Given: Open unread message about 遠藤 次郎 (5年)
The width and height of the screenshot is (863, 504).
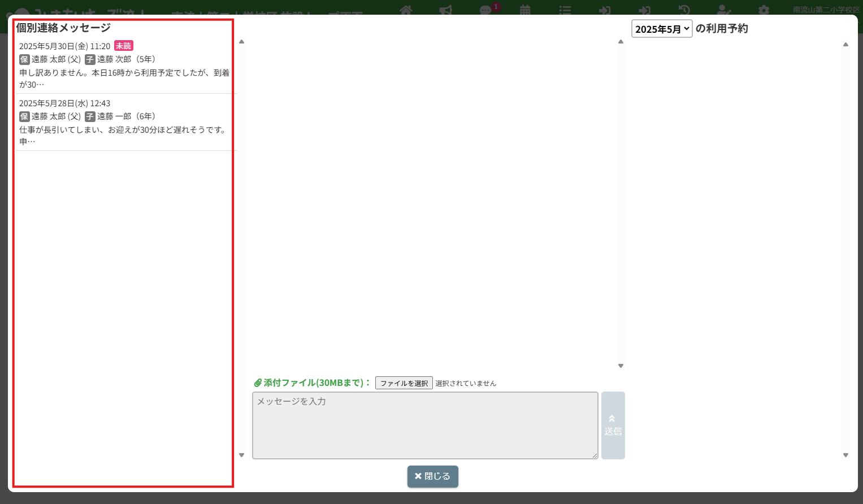Looking at the screenshot, I should tap(124, 65).
